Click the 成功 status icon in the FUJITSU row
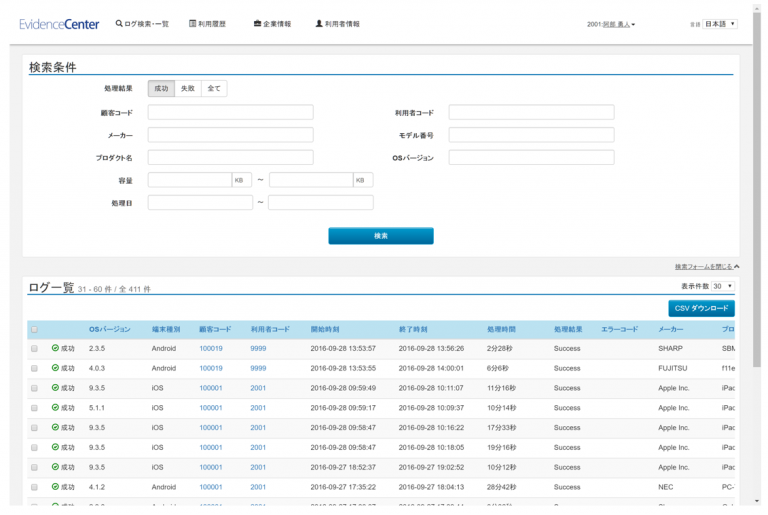This screenshot has width=768, height=515. [56, 368]
